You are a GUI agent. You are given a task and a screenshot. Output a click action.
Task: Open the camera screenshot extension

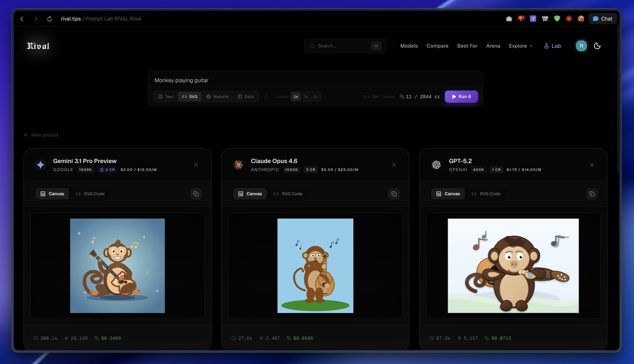509,19
